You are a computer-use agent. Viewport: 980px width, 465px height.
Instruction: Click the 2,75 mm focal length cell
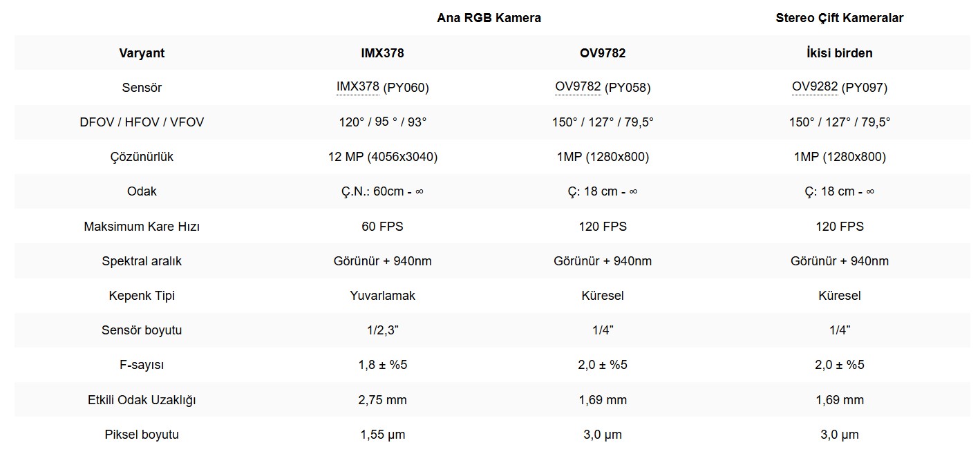pos(383,400)
